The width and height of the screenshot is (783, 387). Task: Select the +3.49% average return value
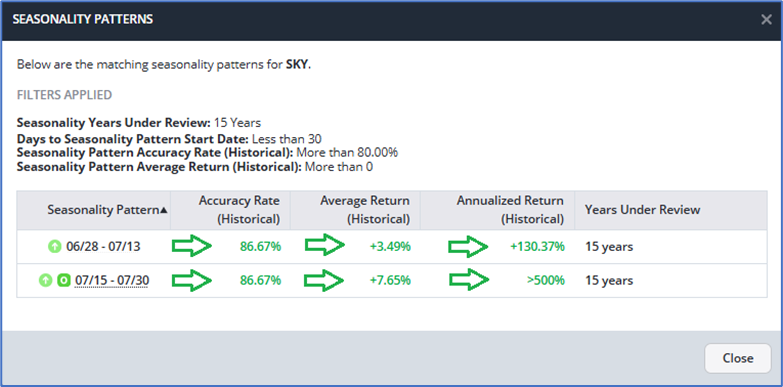click(390, 246)
